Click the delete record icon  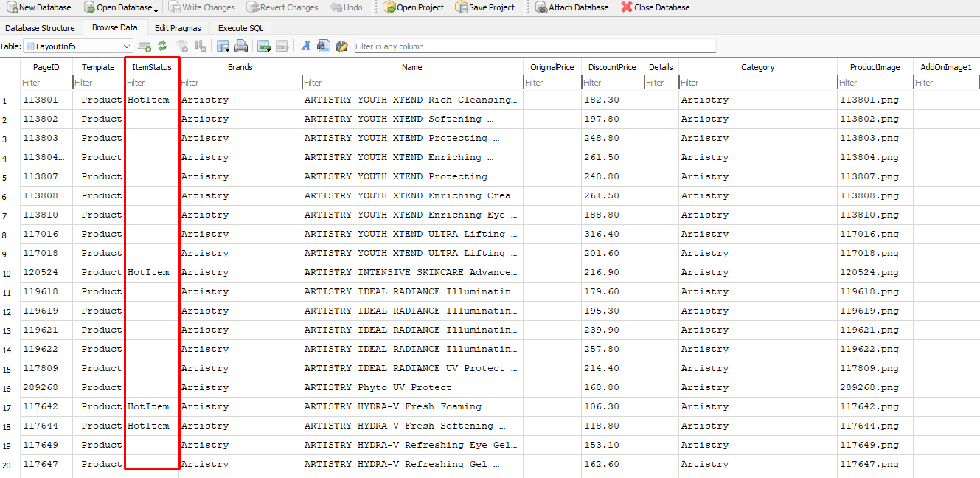tap(282, 46)
